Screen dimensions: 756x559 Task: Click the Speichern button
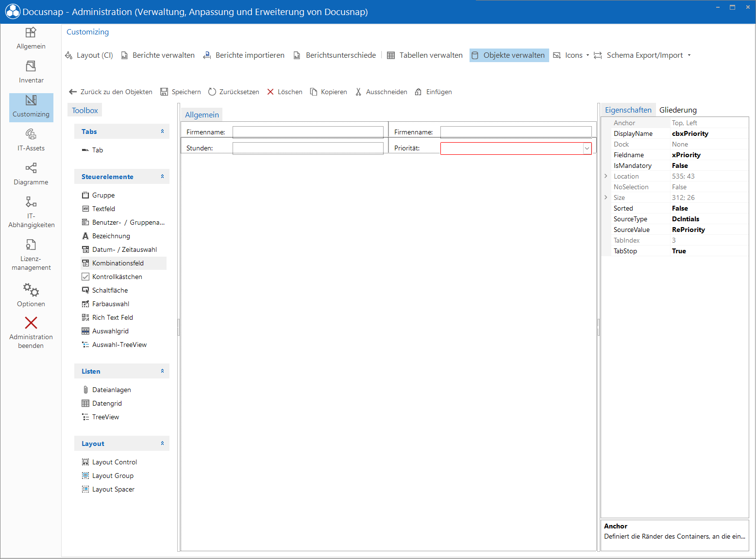pos(181,92)
